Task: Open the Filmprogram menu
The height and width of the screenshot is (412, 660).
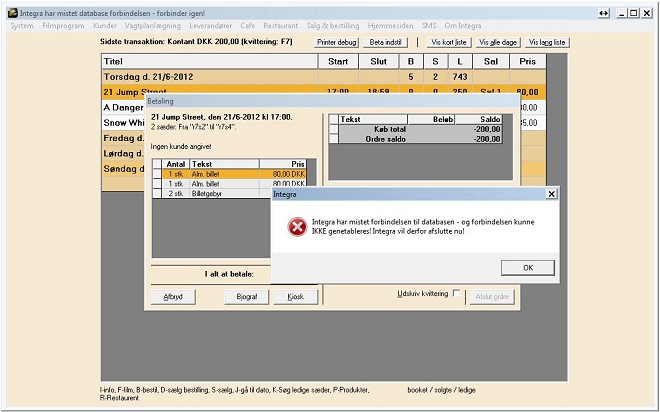Action: (x=63, y=26)
